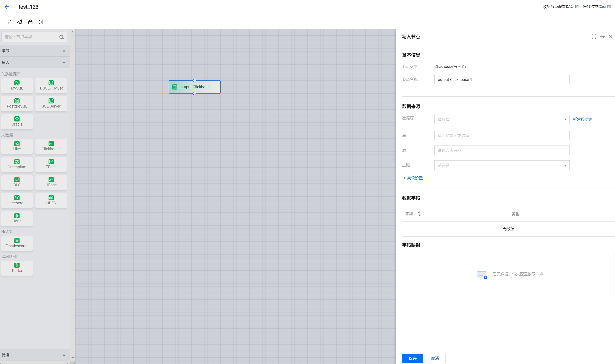Click fullscreen icon in write-node panel
The height and width of the screenshot is (364, 615).
594,37
